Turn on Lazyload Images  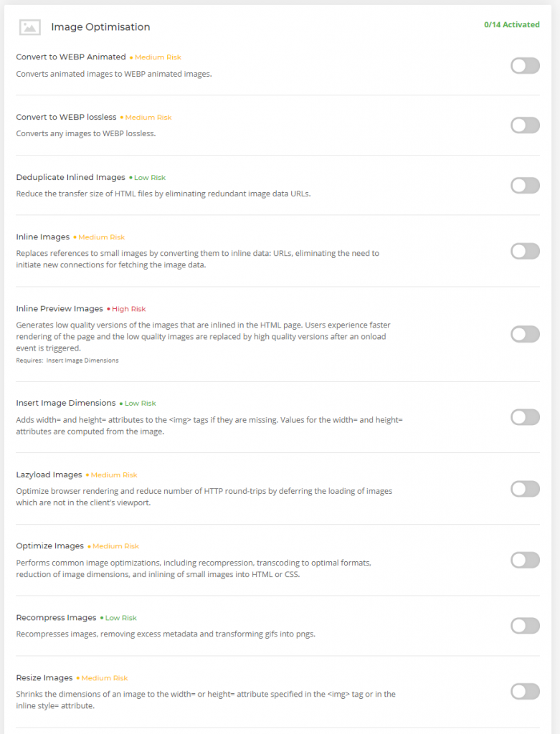coord(525,489)
